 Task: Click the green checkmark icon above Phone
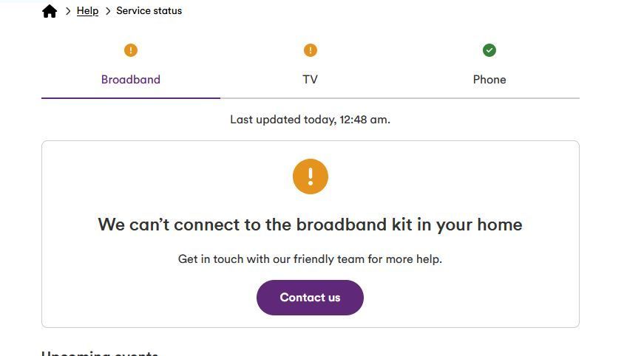(x=489, y=50)
